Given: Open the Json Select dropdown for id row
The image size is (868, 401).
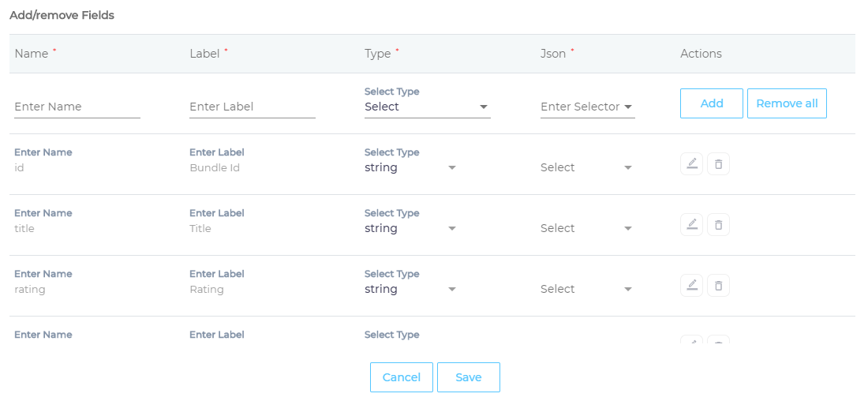Looking at the screenshot, I should coord(587,167).
